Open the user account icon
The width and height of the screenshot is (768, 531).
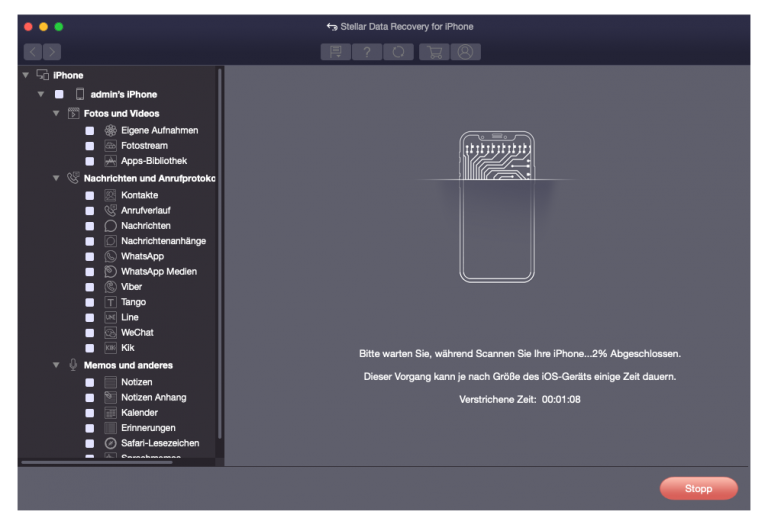point(465,51)
